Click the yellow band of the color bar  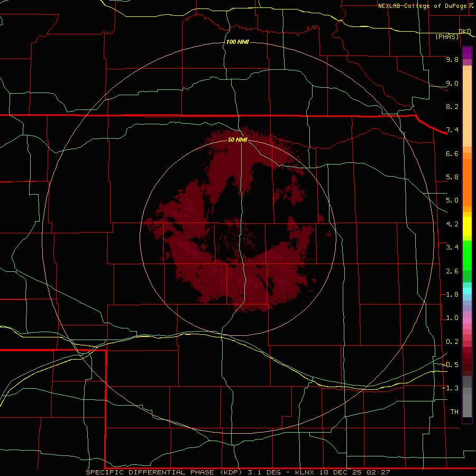(467, 226)
